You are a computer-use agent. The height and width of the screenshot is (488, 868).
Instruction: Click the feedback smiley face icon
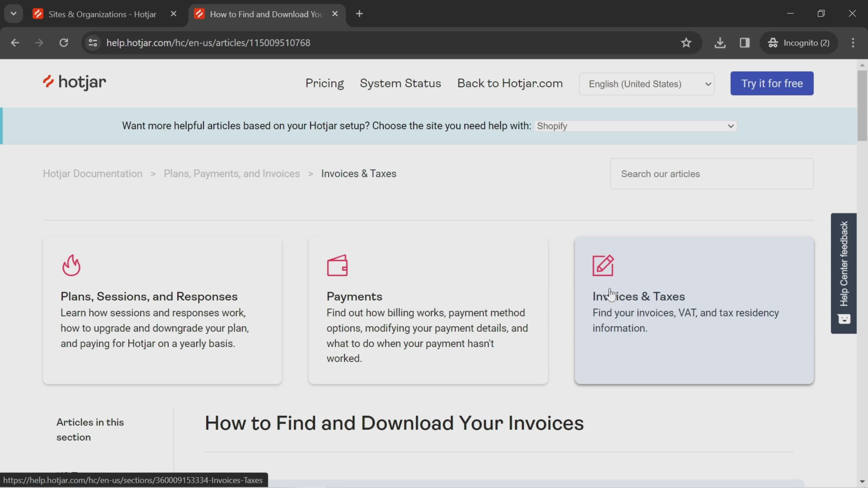click(844, 319)
